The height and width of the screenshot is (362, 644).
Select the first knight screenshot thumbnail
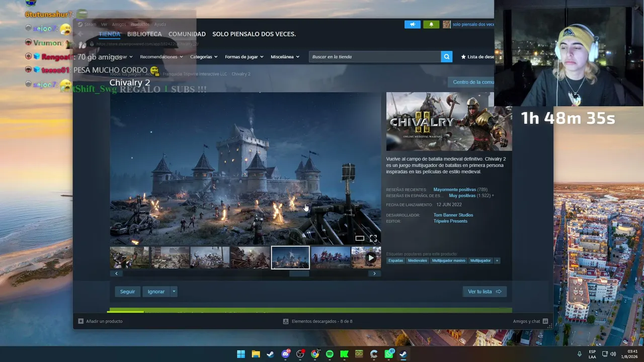(130, 258)
